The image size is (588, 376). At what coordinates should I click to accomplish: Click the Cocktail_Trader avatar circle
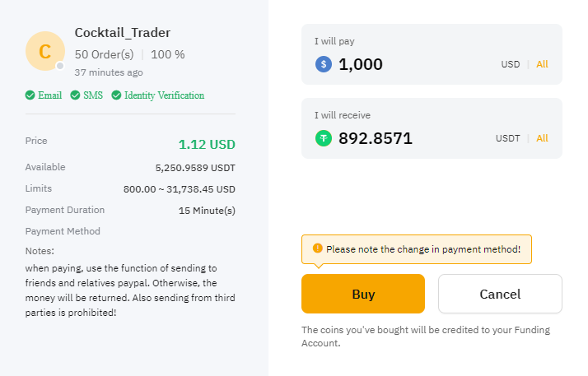point(45,51)
